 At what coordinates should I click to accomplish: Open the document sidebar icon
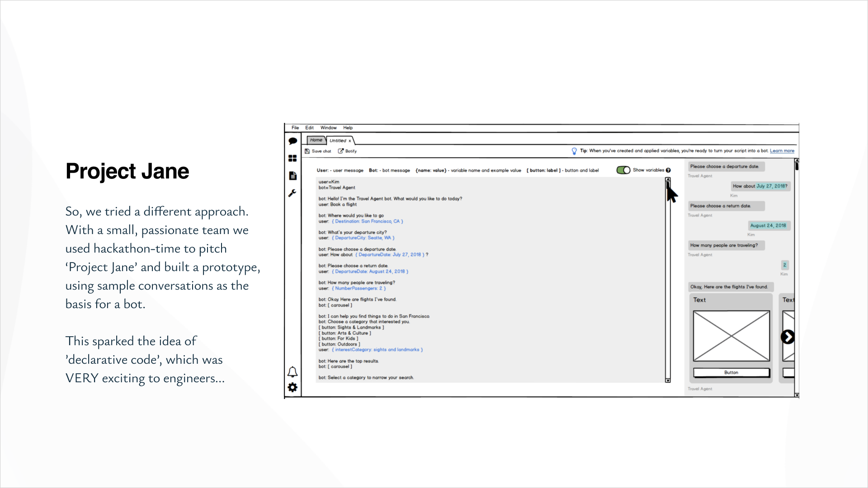coord(292,176)
